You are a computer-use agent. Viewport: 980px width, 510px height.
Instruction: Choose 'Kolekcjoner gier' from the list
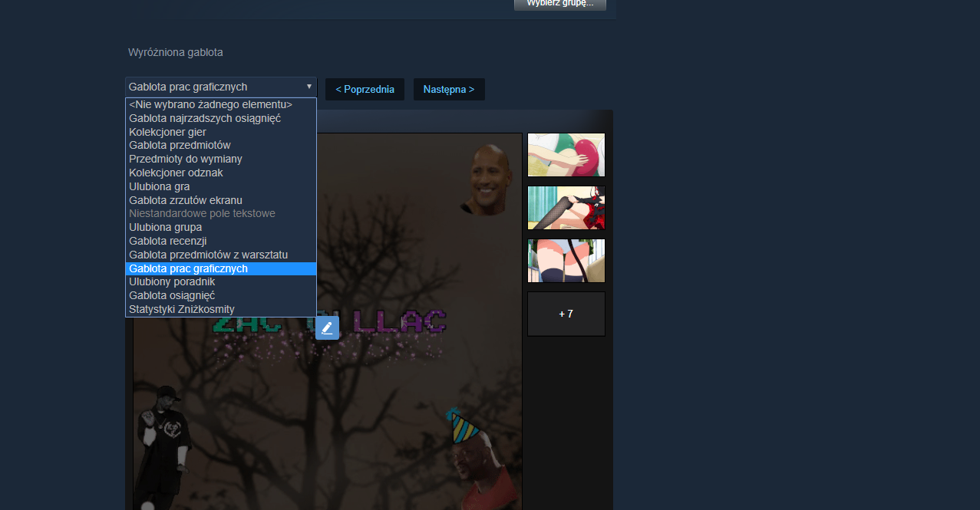point(167,132)
